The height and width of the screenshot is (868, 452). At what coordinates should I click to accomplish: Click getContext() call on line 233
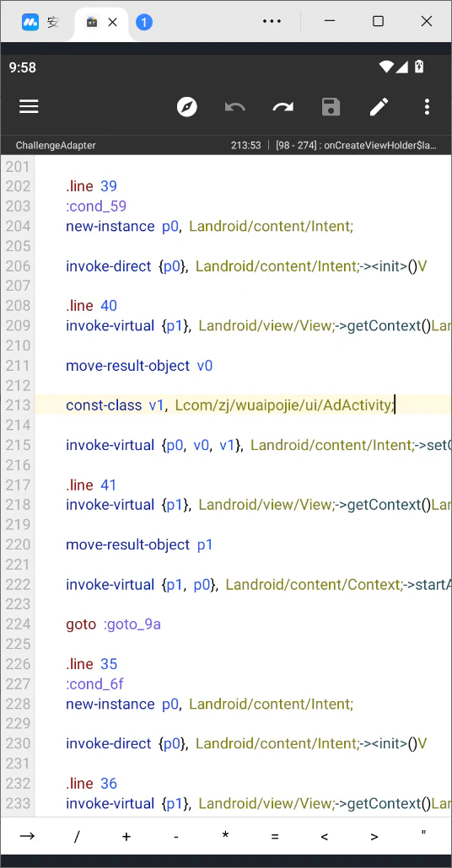pos(389,803)
